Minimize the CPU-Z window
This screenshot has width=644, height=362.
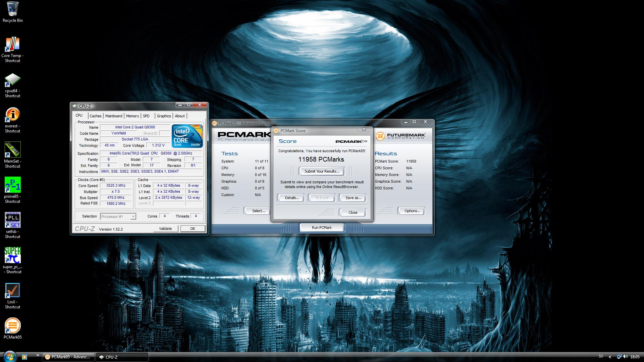[x=180, y=105]
